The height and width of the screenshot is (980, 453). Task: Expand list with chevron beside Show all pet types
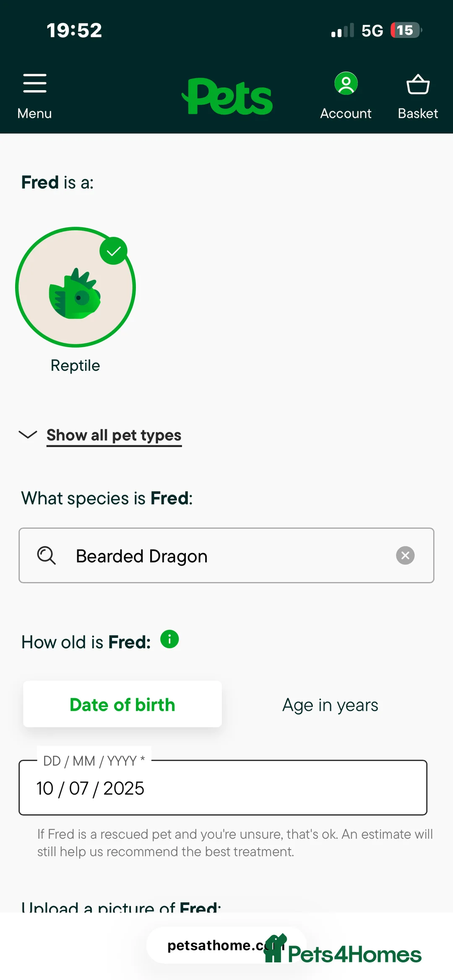pos(28,434)
